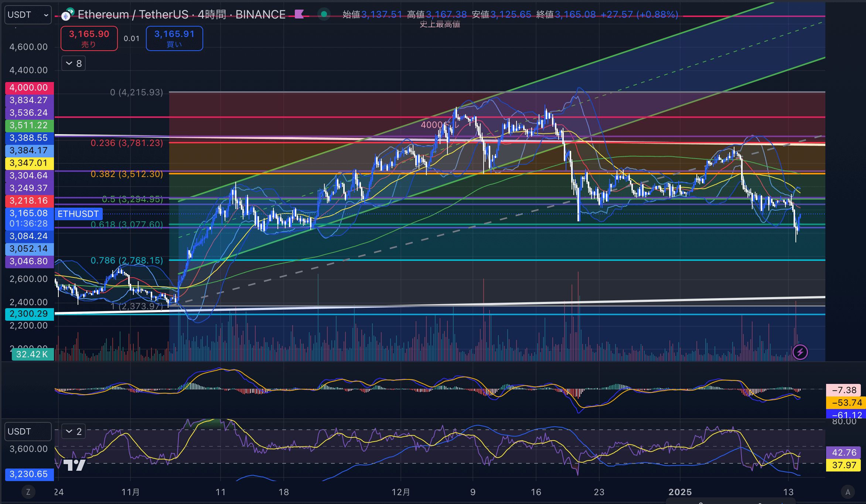Image resolution: width=866 pixels, height=504 pixels.
Task: Click the 3,388.55 blue price label
Action: pos(29,138)
